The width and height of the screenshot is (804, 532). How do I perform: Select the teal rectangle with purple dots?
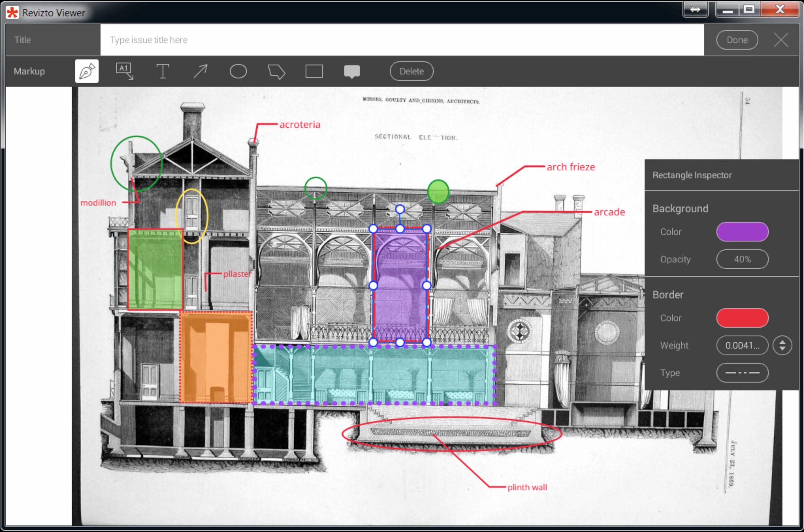click(375, 375)
